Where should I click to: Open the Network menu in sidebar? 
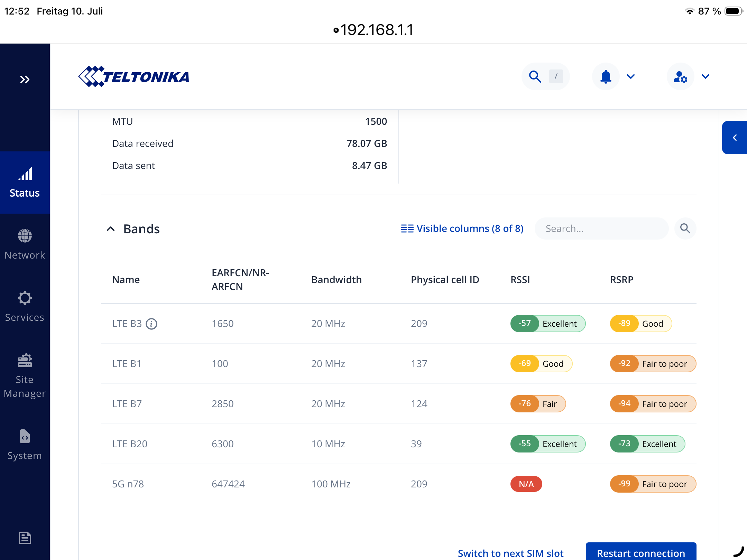(x=25, y=244)
